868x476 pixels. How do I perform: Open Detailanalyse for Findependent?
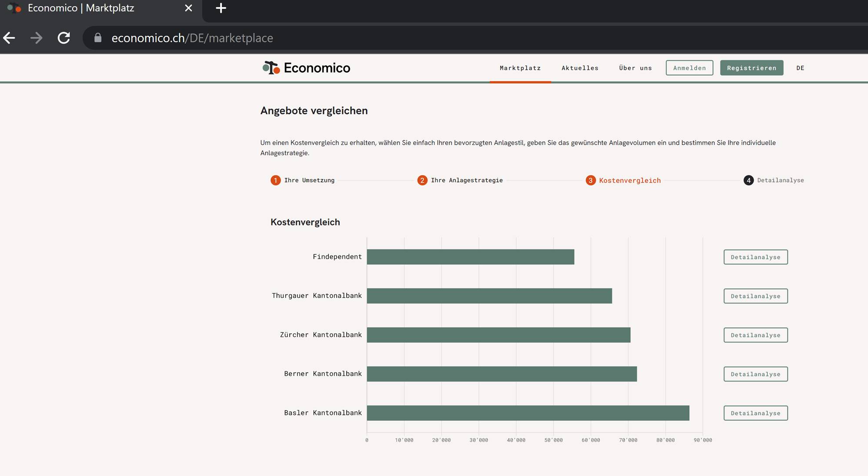tap(755, 257)
